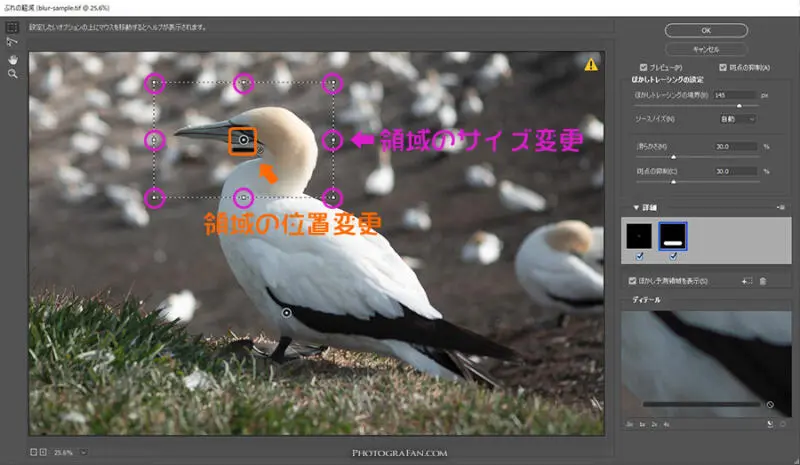Screen dimensions: 800x465
Task: Collapse the 詳細 section triangle
Action: coord(636,207)
